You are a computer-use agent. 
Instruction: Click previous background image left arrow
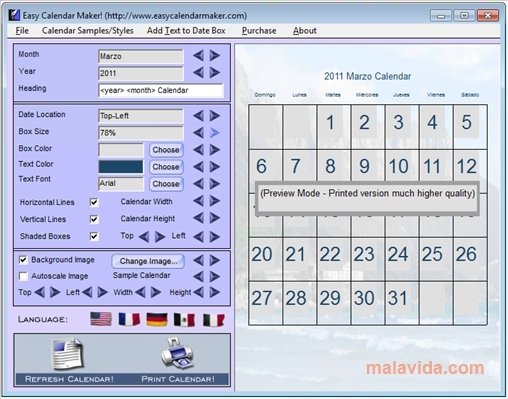click(x=199, y=260)
